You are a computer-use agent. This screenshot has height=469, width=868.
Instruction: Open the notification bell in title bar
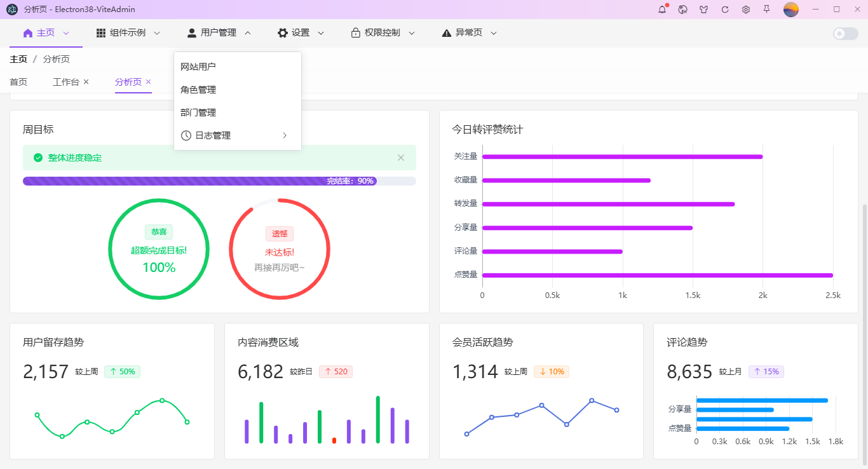coord(662,10)
